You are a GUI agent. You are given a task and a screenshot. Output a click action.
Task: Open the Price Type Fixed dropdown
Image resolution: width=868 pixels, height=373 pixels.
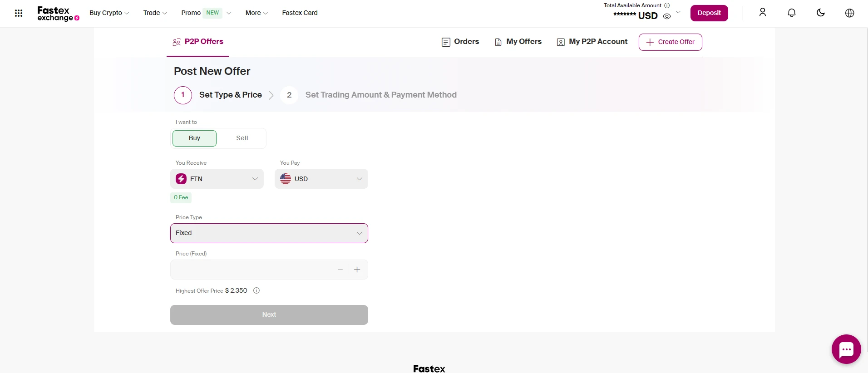click(269, 233)
